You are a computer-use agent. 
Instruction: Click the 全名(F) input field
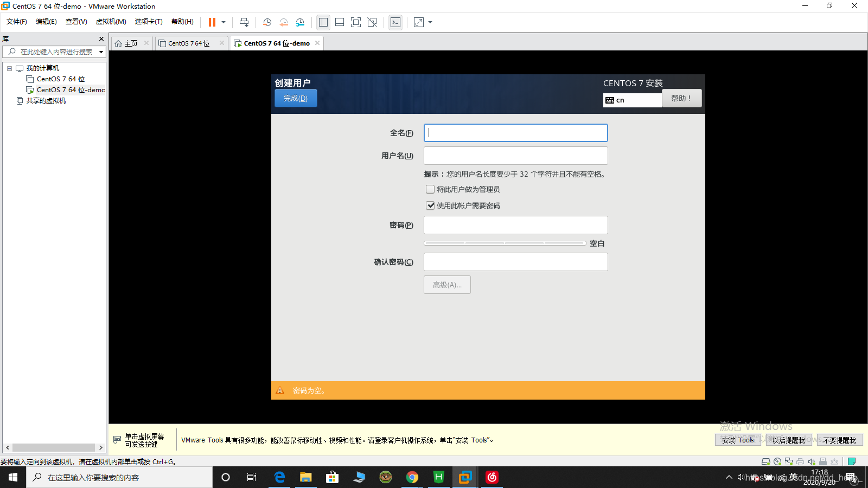515,133
